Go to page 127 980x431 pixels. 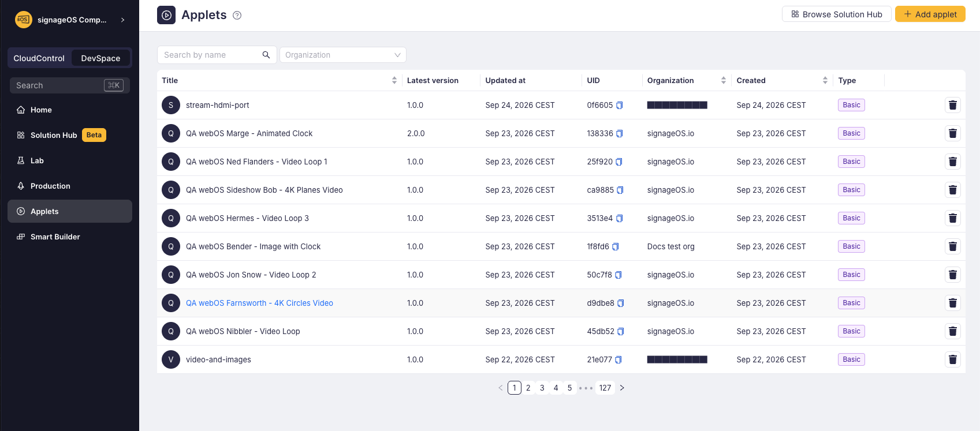(605, 388)
